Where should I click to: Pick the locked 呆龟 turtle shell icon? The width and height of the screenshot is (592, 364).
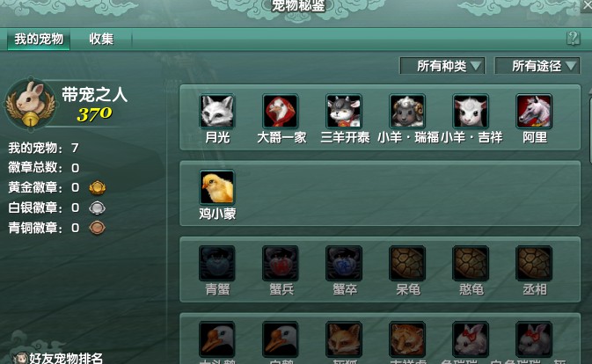point(407,263)
